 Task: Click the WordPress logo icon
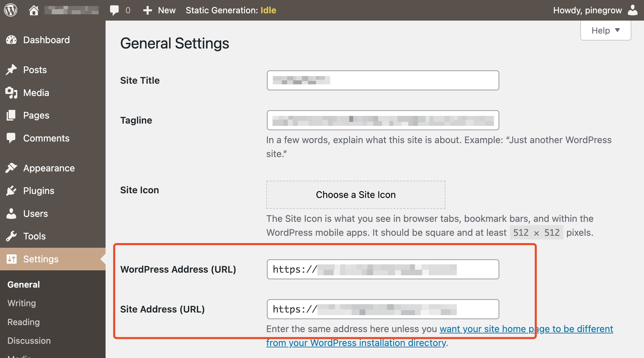(11, 10)
